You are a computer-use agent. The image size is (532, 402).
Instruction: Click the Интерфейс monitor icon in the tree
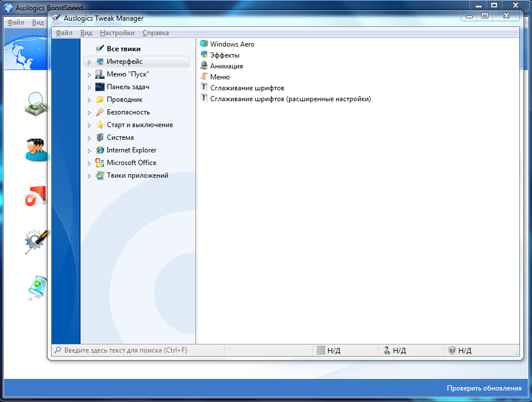pyautogui.click(x=100, y=62)
